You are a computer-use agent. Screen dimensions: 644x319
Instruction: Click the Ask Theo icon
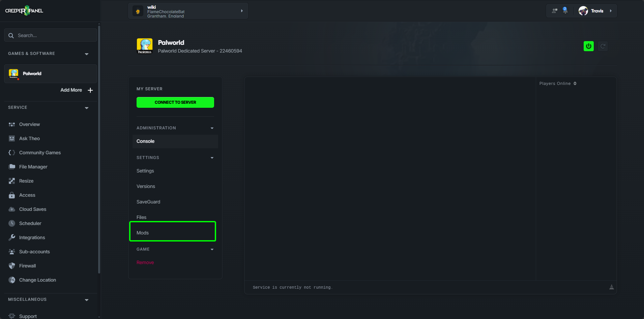[x=12, y=138]
